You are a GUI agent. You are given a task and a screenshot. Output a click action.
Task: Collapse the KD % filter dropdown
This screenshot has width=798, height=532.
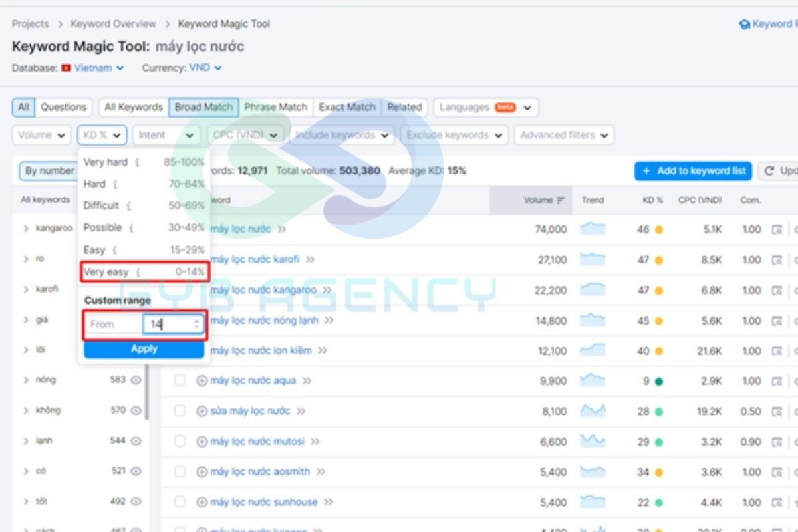click(102, 135)
